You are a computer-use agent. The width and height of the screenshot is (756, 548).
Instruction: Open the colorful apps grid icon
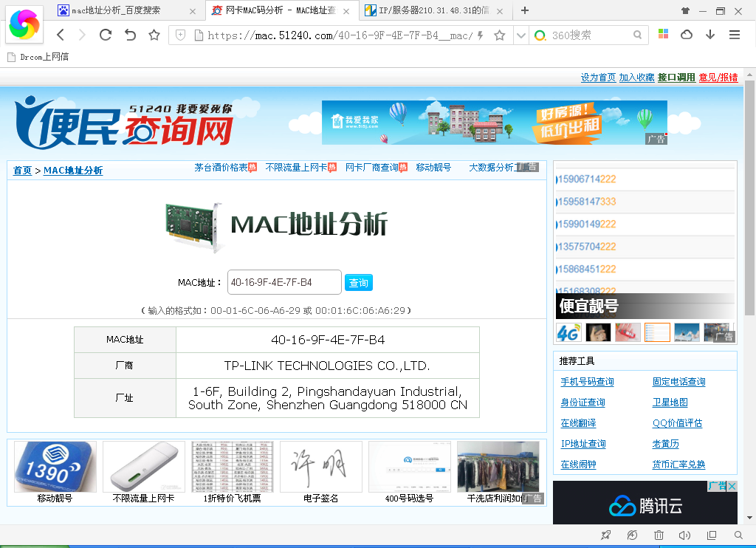664,34
